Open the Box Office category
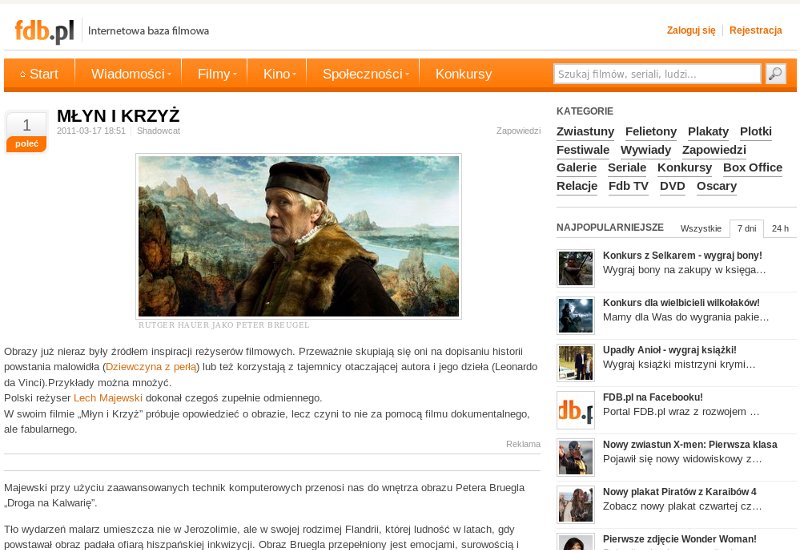The height and width of the screenshot is (550, 800). [753, 168]
